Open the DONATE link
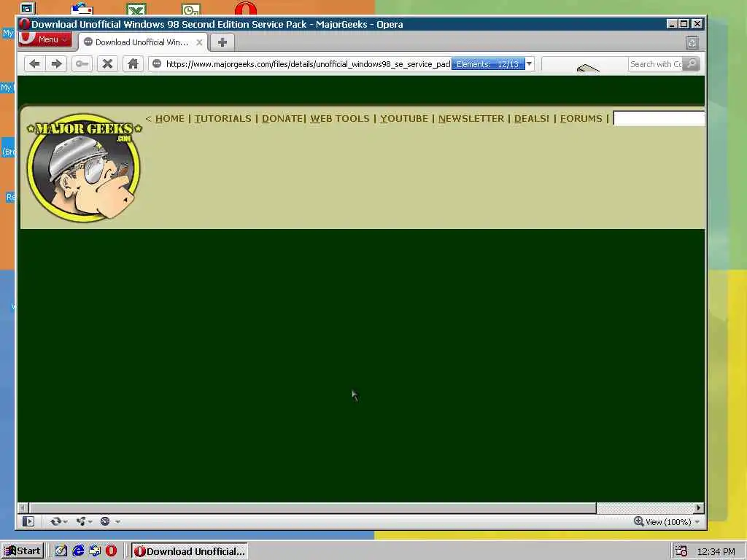This screenshot has width=747, height=560. coord(282,119)
